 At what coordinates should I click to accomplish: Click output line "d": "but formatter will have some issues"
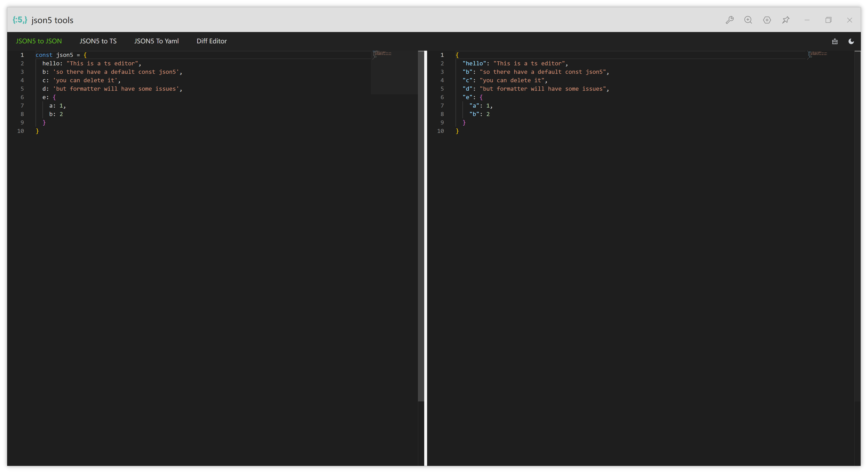[536, 89]
